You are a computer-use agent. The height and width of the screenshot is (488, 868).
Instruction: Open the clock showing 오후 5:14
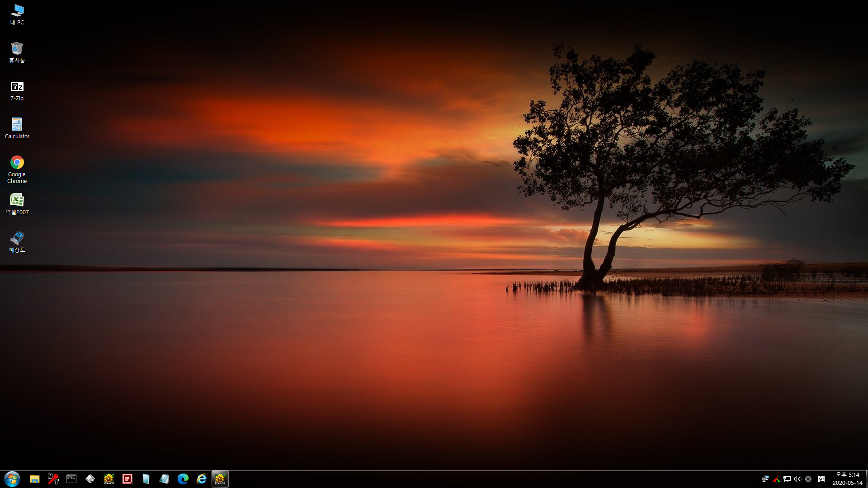(848, 479)
